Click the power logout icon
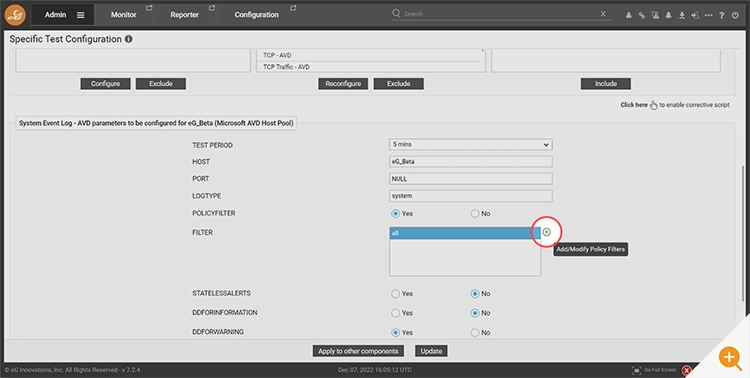The width and height of the screenshot is (750, 378). coord(735,15)
